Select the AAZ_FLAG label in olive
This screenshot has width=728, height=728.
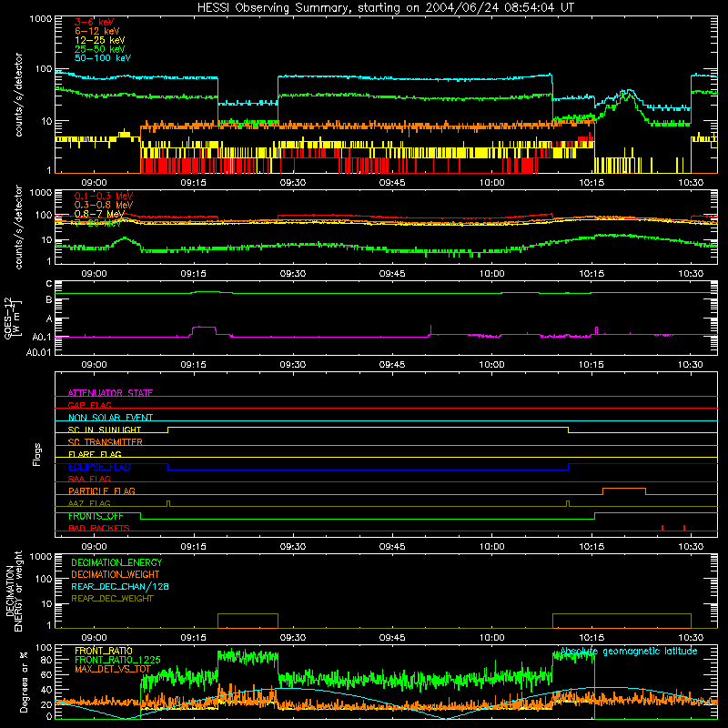89,503
